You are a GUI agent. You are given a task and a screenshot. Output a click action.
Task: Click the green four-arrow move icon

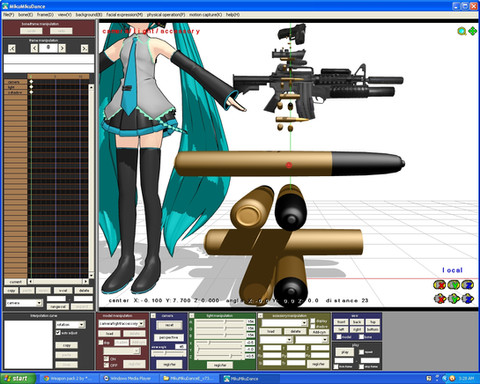pos(472,31)
